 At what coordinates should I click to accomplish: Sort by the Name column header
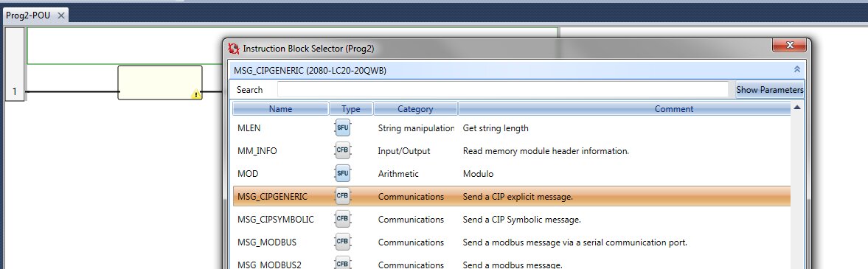tap(281, 109)
